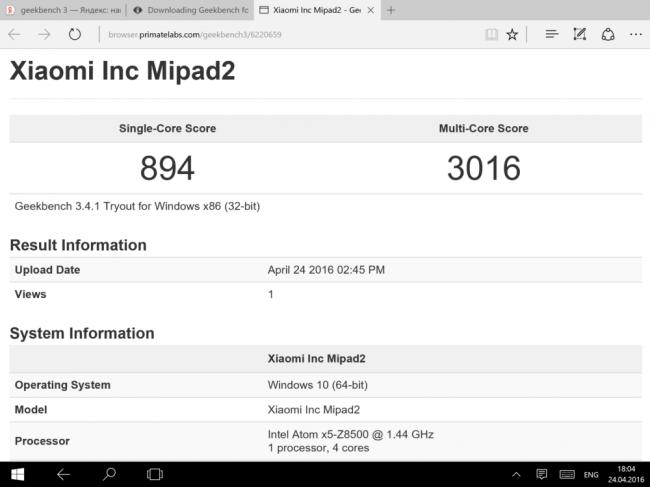
Task: Click Xiaomi Inc Mipad2 table column header
Action: [316, 359]
